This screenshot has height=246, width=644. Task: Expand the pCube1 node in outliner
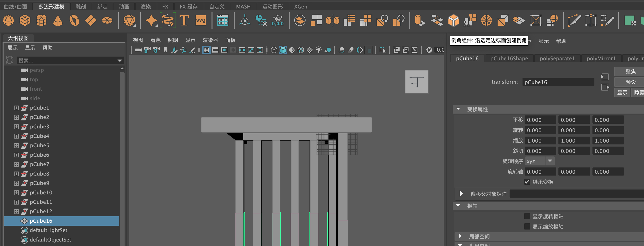click(x=16, y=108)
